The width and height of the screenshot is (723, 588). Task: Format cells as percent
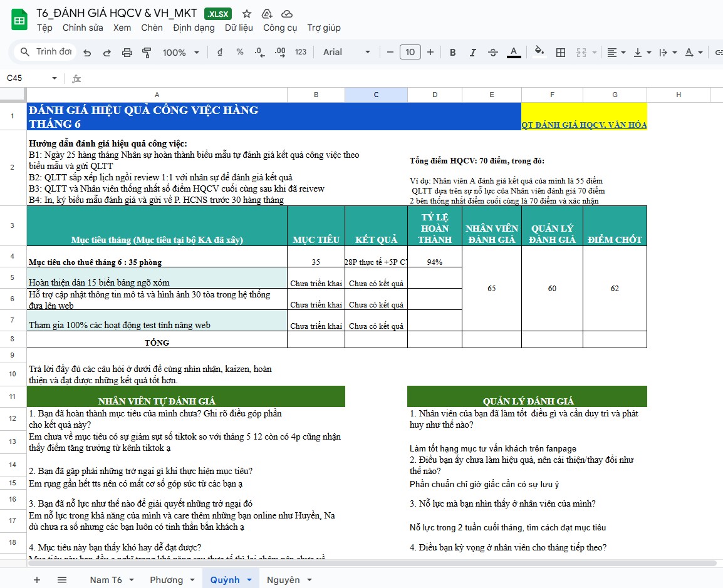click(240, 53)
